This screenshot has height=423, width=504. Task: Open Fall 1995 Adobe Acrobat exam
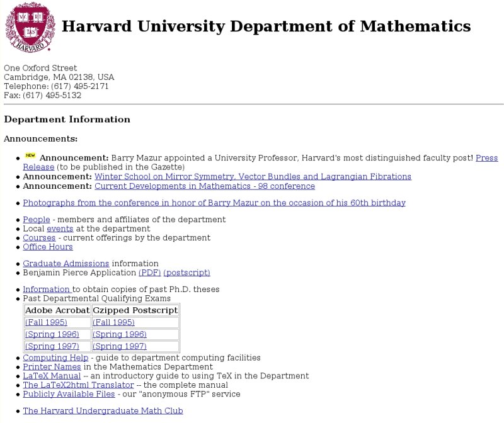tap(46, 322)
